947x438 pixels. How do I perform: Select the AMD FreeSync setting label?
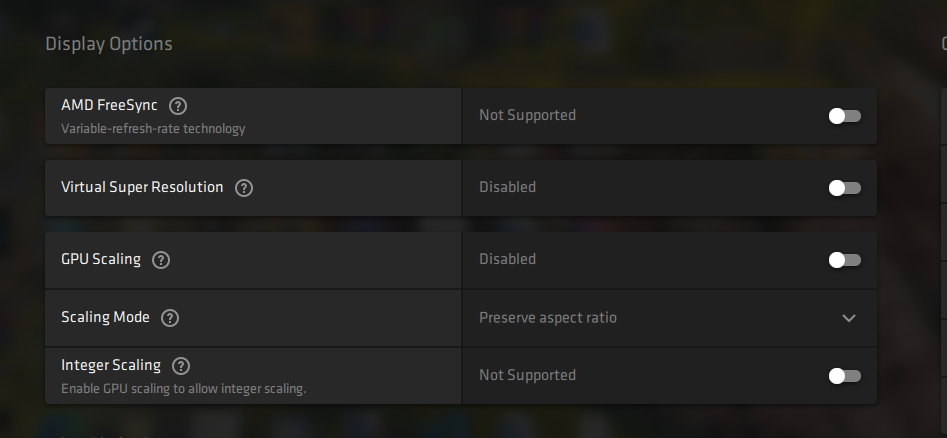point(109,105)
